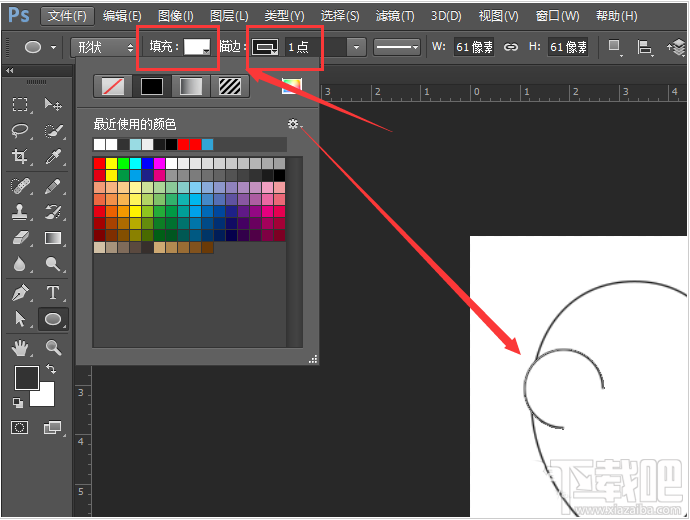Image resolution: width=690 pixels, height=520 pixels.
Task: Open the color picker rainbow icon
Action: click(291, 86)
